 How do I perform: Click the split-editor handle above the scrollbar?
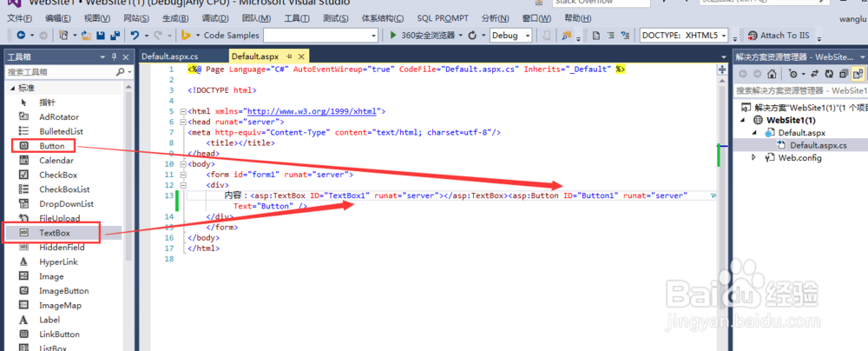(722, 70)
